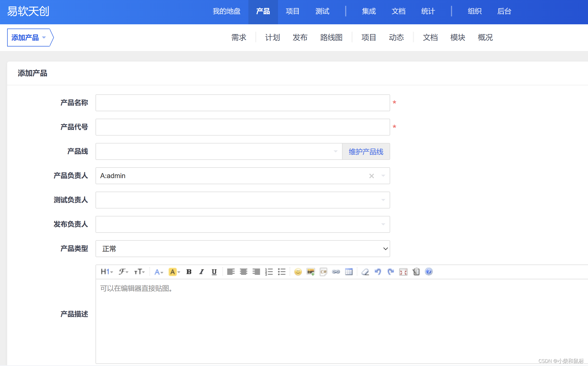This screenshot has height=366, width=588.
Task: Expand the 测试负责人 dropdown
Action: (x=243, y=200)
